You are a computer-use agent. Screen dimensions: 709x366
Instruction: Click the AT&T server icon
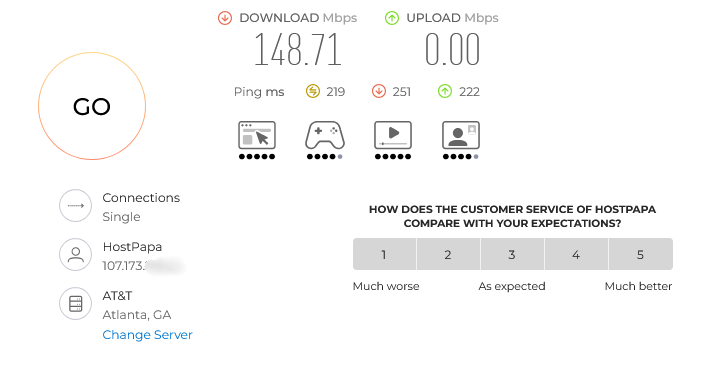[76, 304]
